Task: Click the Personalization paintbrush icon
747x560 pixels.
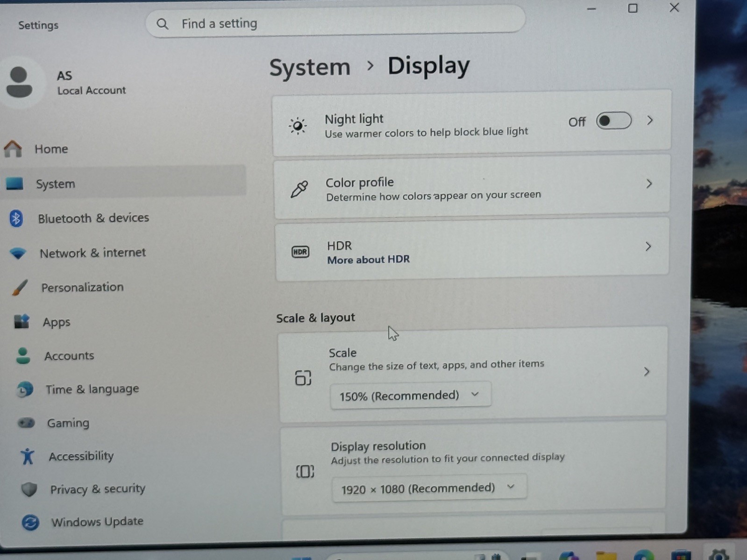Action: click(20, 287)
